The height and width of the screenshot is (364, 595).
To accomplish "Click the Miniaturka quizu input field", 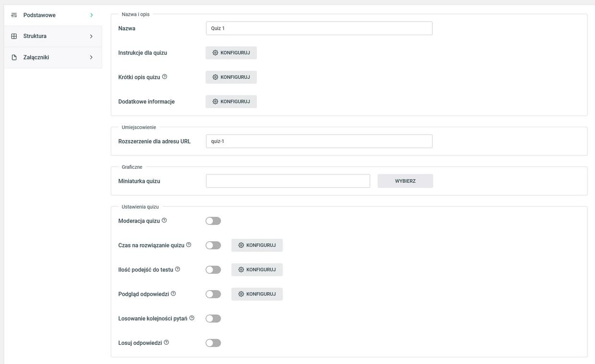I will 288,181.
